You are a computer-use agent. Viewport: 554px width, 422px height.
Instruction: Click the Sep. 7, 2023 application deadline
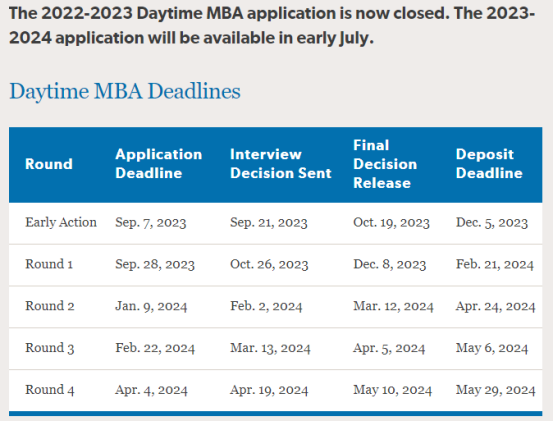(151, 223)
